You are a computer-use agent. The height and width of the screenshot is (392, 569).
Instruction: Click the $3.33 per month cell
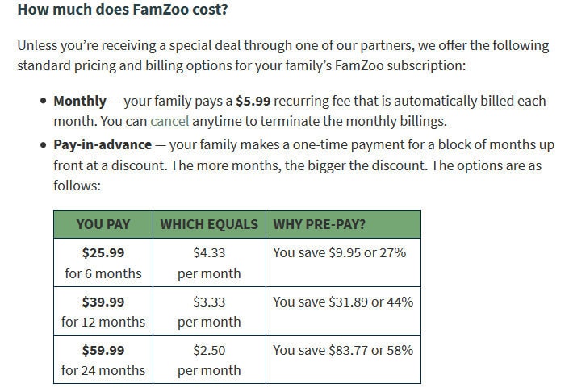(209, 311)
